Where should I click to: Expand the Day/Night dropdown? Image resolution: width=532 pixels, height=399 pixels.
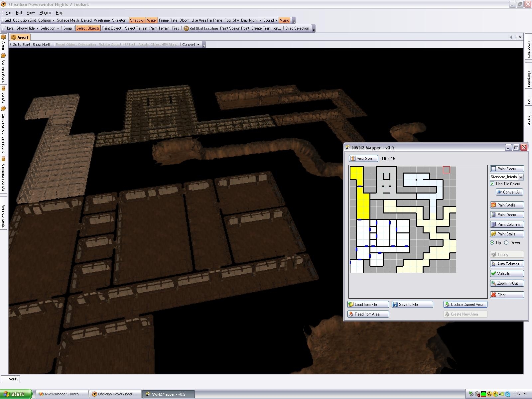click(251, 20)
